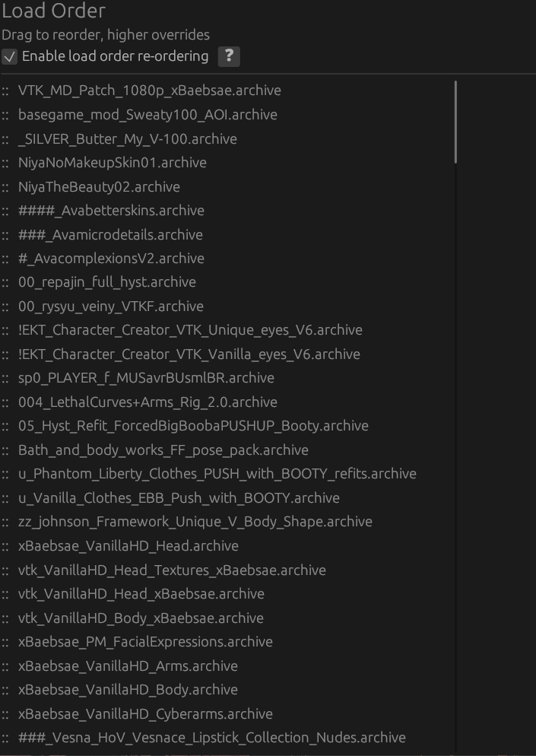Click xBaebsae_VanillaHD_Cyberarms.archive in list
Image resolution: width=536 pixels, height=756 pixels.
[x=145, y=714]
